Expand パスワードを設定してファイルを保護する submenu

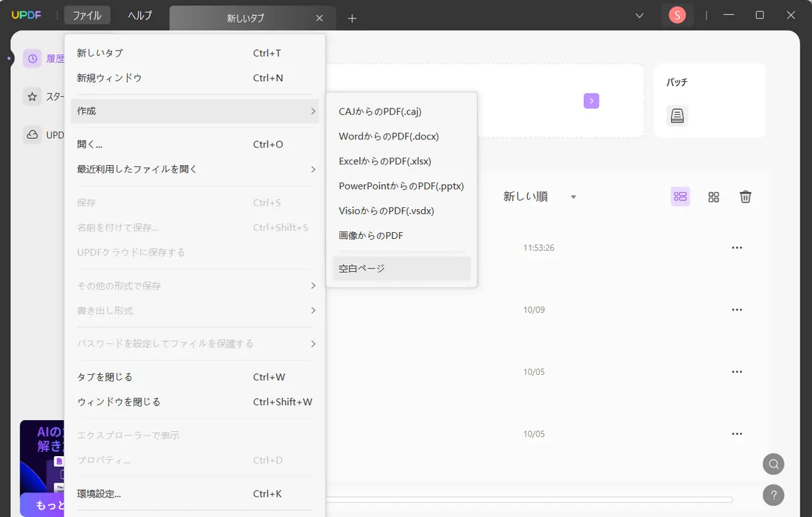coord(195,344)
